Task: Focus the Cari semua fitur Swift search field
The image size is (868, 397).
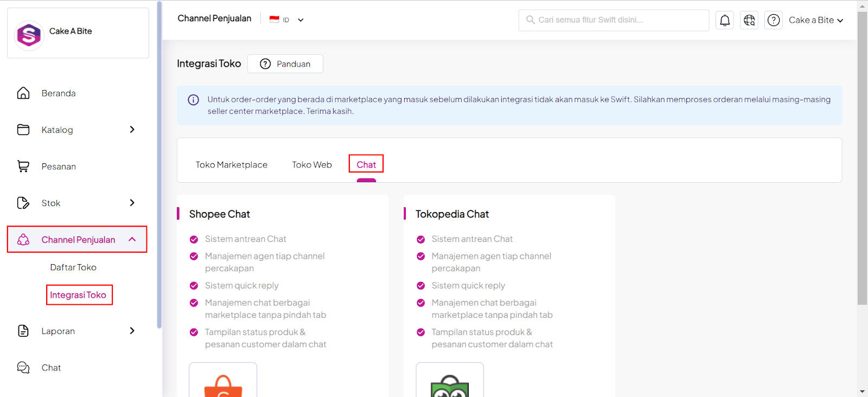Action: (614, 20)
